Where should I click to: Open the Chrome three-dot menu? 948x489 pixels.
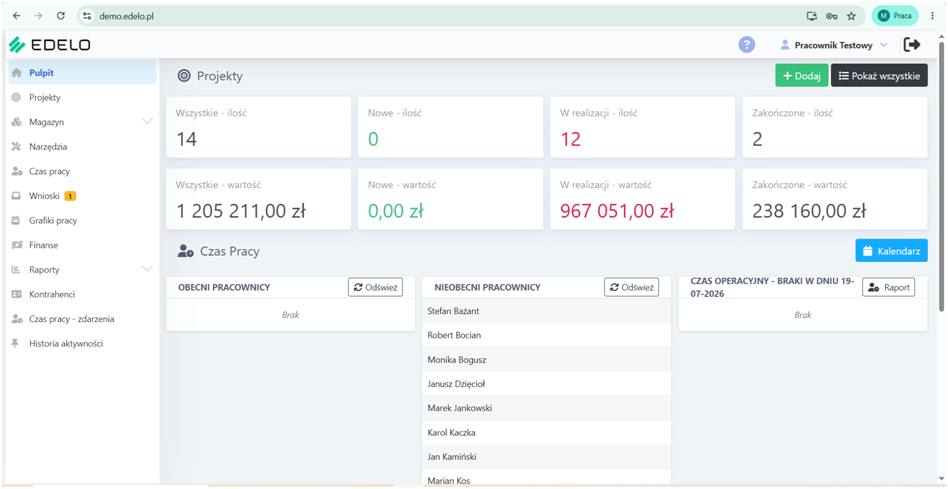[x=932, y=16]
